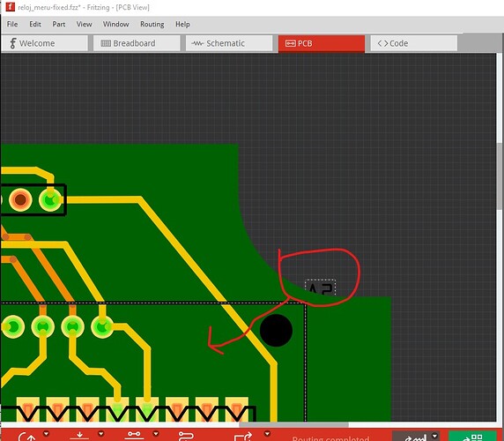Open the Routing menu

(152, 24)
